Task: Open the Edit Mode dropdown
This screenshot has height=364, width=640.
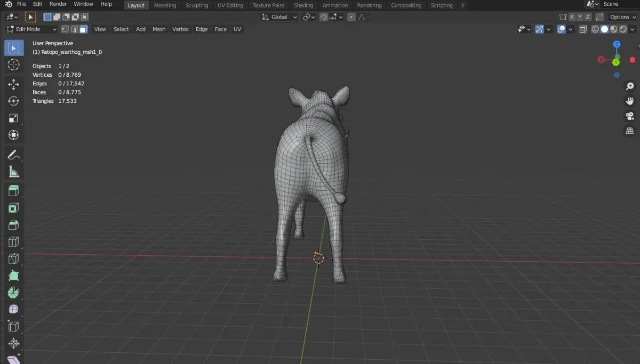Action: coord(31,29)
